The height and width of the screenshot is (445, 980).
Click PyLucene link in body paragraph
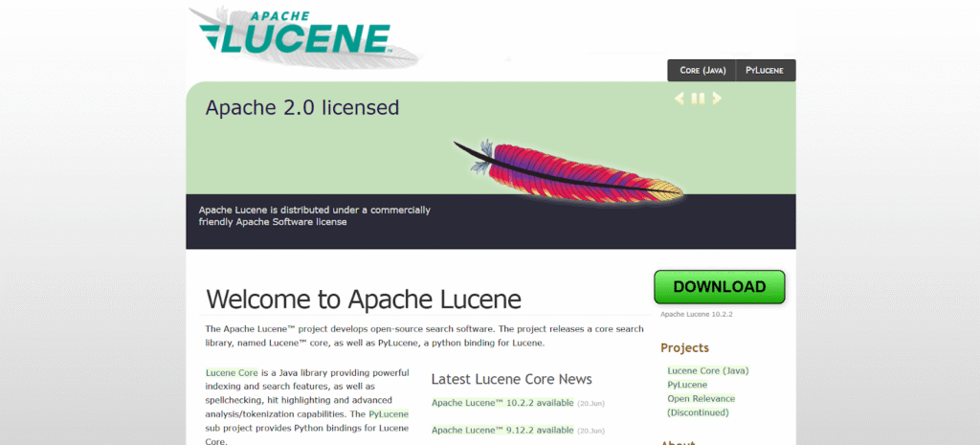[x=389, y=413]
